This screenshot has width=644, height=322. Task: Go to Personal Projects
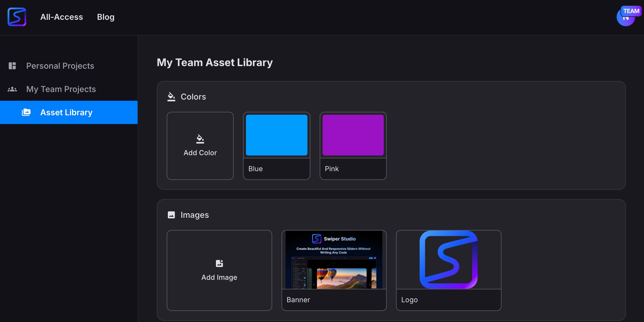(69, 66)
